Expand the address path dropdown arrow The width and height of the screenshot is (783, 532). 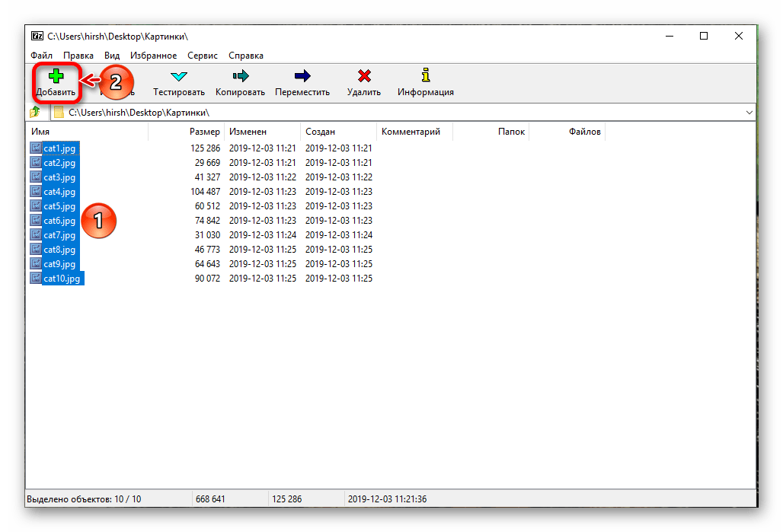(749, 113)
